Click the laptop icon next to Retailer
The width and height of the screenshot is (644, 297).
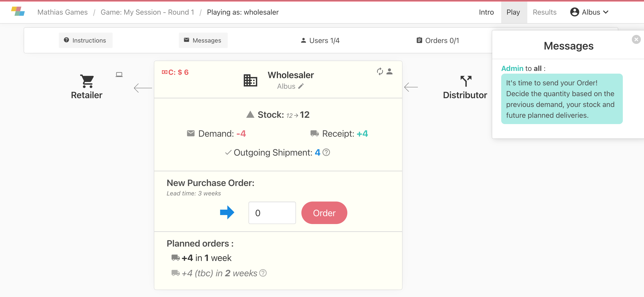pyautogui.click(x=119, y=74)
